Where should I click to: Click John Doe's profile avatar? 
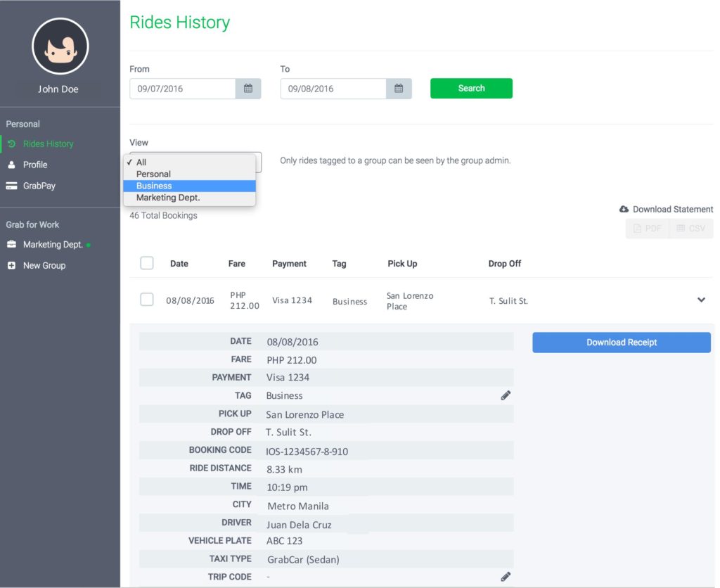point(60,46)
